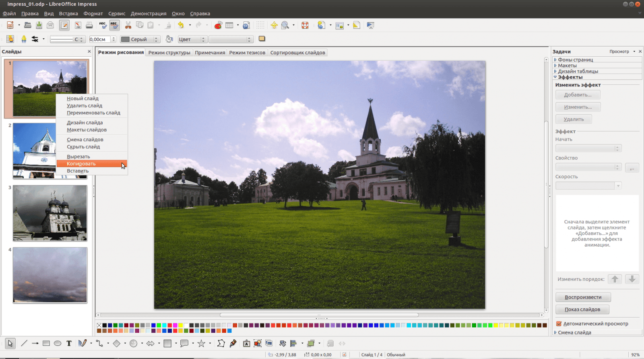Expand the Фоны страниц section
The width and height of the screenshot is (644, 359).
(x=598, y=60)
